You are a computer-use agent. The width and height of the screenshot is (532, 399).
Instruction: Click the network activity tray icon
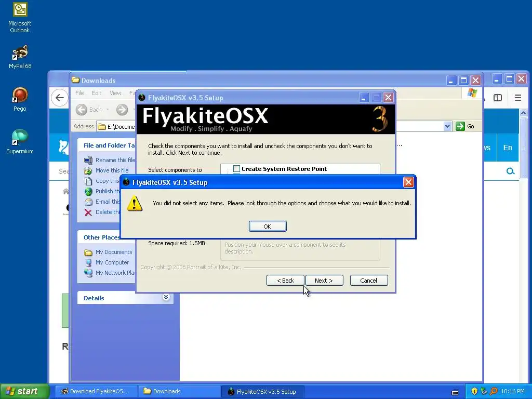(484, 391)
